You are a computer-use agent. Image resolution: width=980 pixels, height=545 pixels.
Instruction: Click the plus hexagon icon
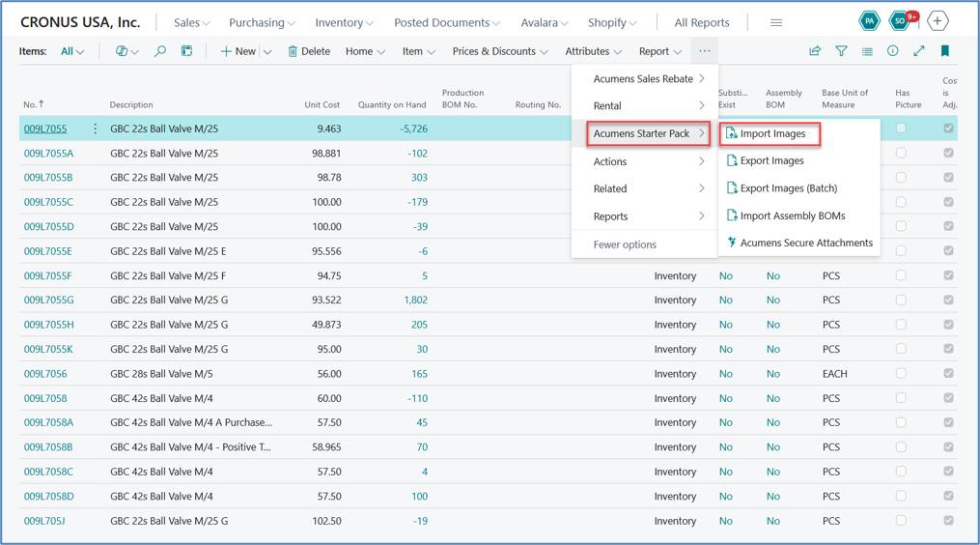[938, 21]
